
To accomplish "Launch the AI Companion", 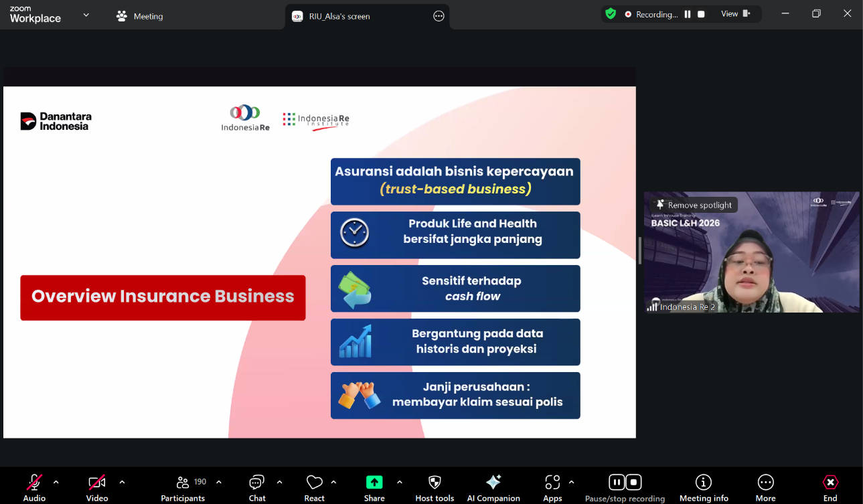I will coord(493,483).
